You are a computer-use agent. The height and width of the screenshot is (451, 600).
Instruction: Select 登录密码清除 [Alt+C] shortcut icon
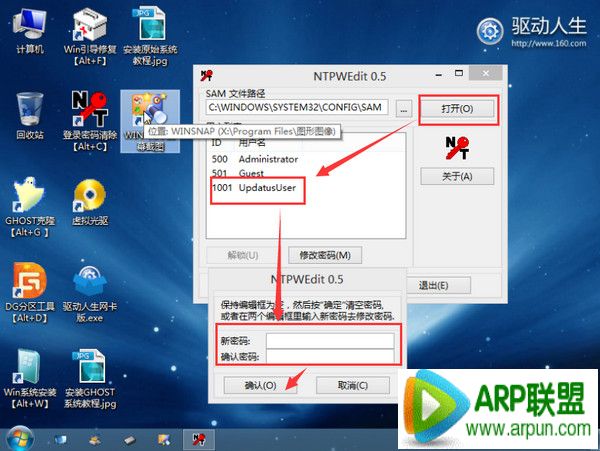pyautogui.click(x=90, y=121)
